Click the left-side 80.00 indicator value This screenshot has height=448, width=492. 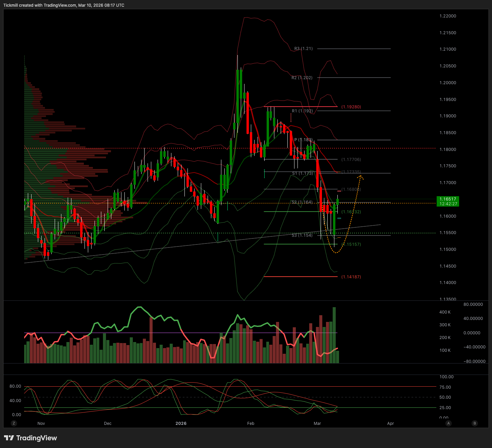click(15, 386)
